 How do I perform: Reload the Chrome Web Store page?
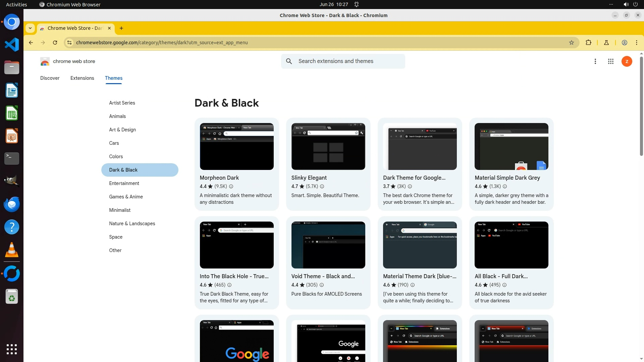point(55,43)
